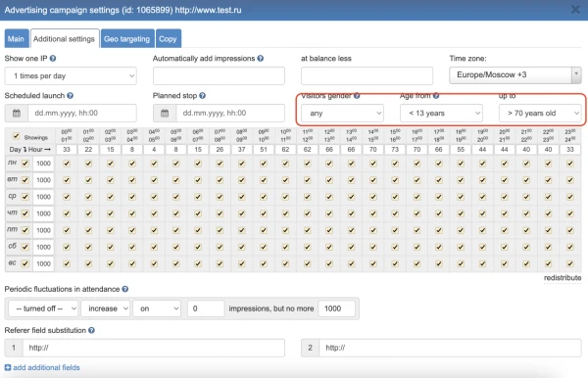
Task: Toggle the Showings master checkbox
Action: (x=16, y=136)
